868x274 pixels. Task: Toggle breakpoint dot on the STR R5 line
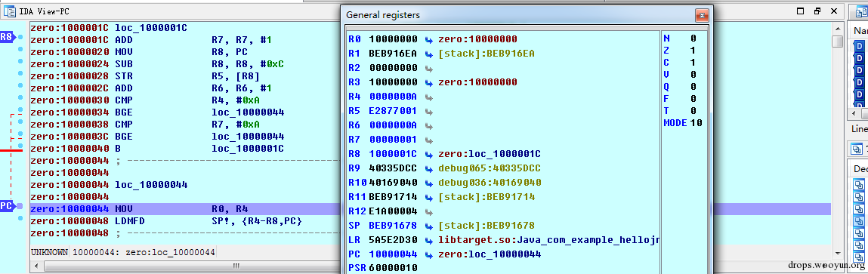(20, 73)
